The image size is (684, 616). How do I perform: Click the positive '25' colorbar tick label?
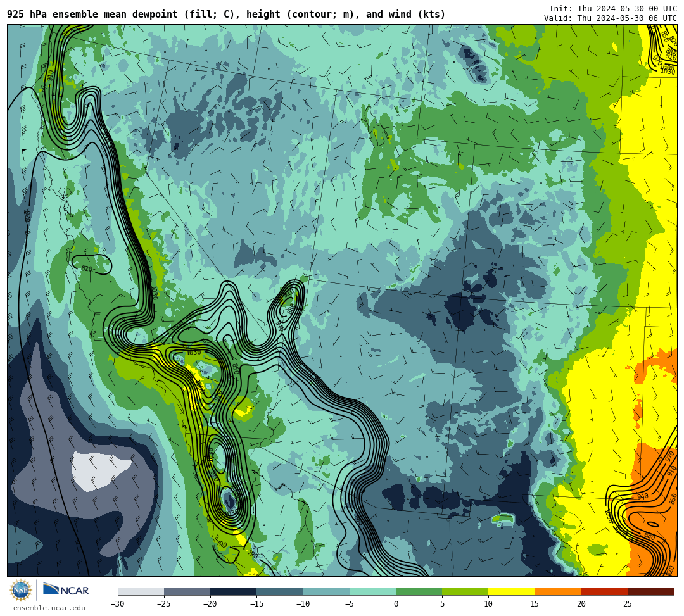[x=627, y=604]
